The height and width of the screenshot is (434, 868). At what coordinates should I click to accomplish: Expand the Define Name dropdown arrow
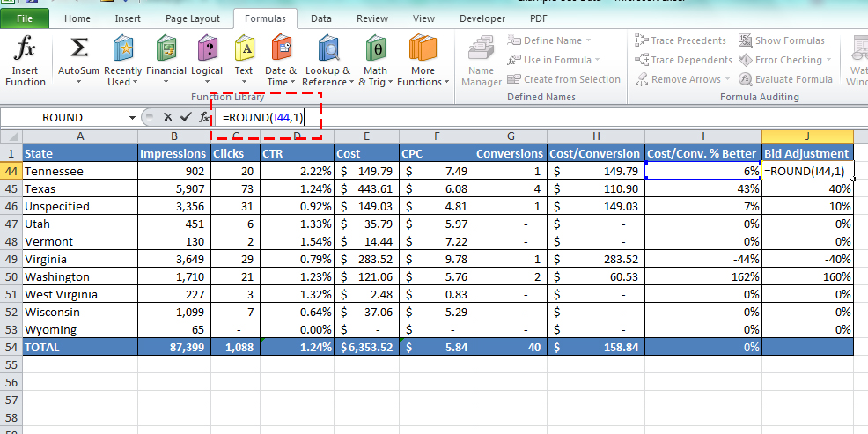click(x=588, y=40)
